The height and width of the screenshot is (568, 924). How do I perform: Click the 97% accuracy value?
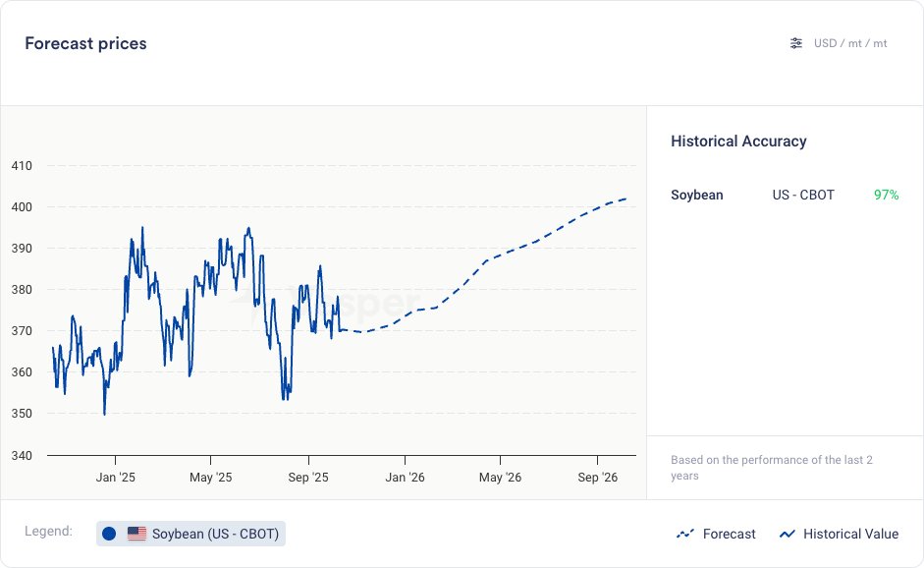[886, 195]
